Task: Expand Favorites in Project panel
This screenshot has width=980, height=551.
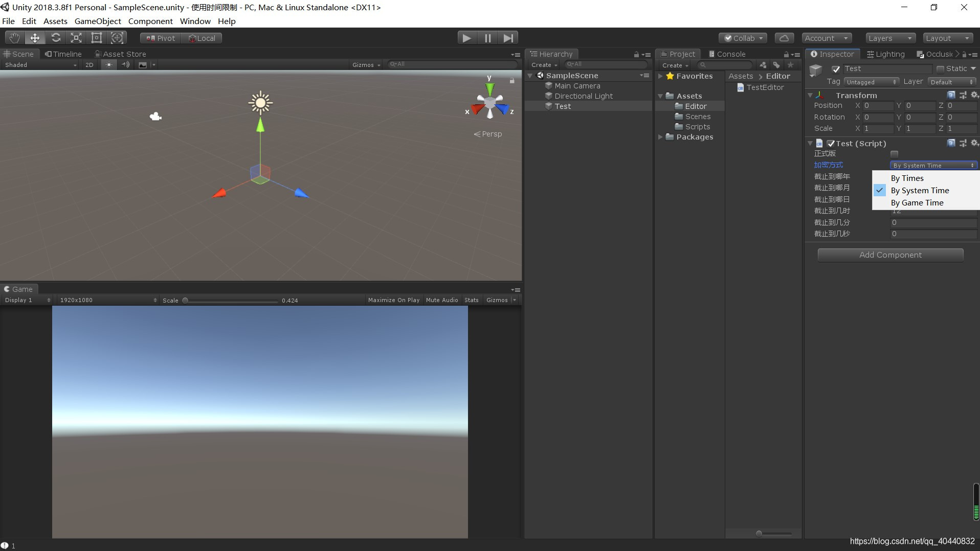Action: (660, 76)
